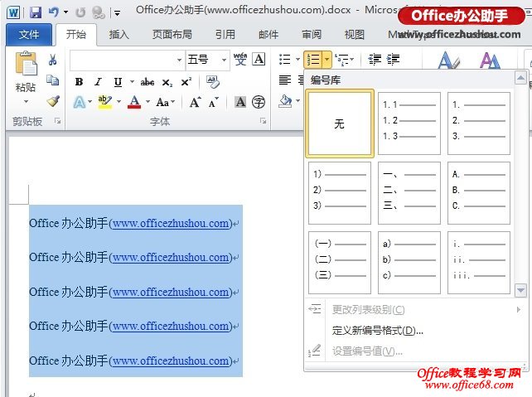Open the font color dropdown arrow
The height and width of the screenshot is (397, 532).
148,102
